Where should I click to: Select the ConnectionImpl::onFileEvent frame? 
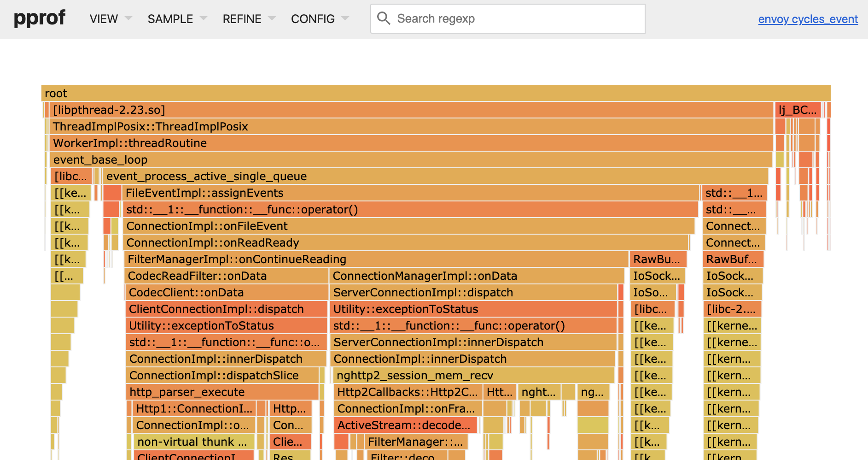[x=409, y=226]
